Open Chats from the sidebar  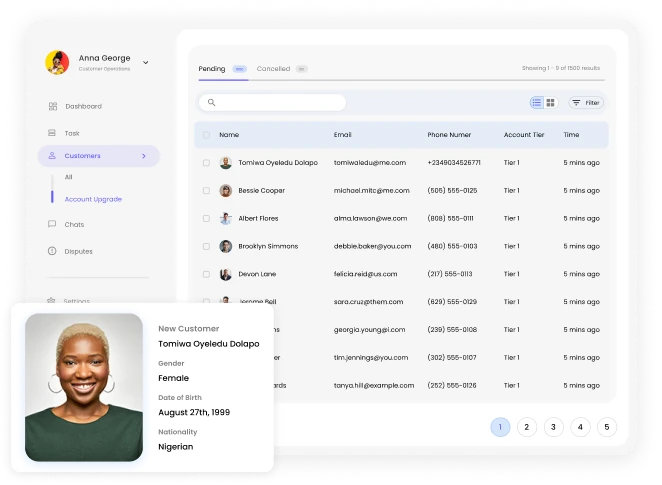click(x=74, y=225)
